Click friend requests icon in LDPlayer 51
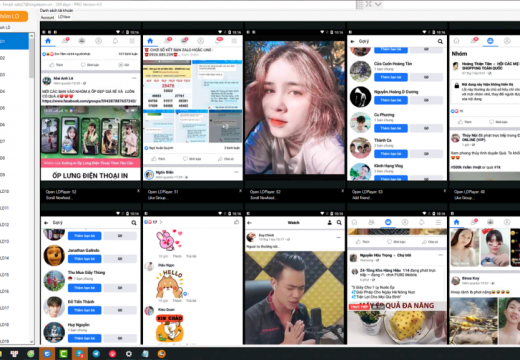Screen dimensions: 520x360 coord(167,41)
